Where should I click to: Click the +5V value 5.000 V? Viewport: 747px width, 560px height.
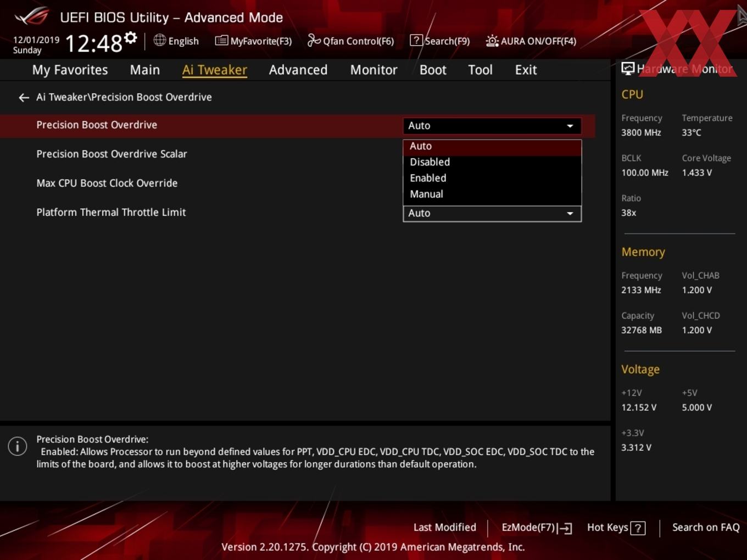[x=697, y=408]
